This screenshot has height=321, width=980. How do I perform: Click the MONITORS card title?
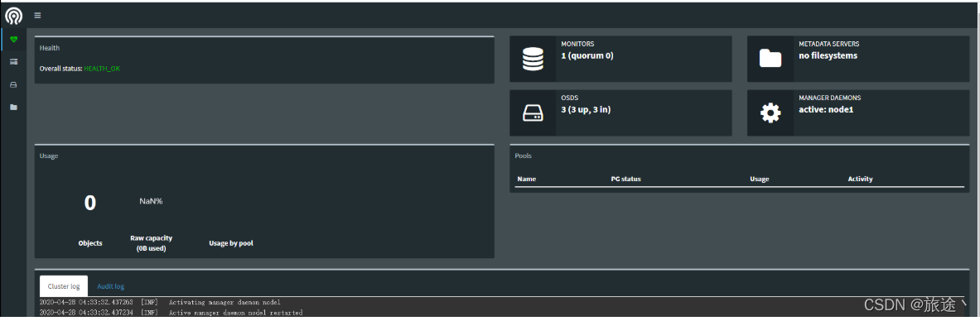pyautogui.click(x=577, y=45)
